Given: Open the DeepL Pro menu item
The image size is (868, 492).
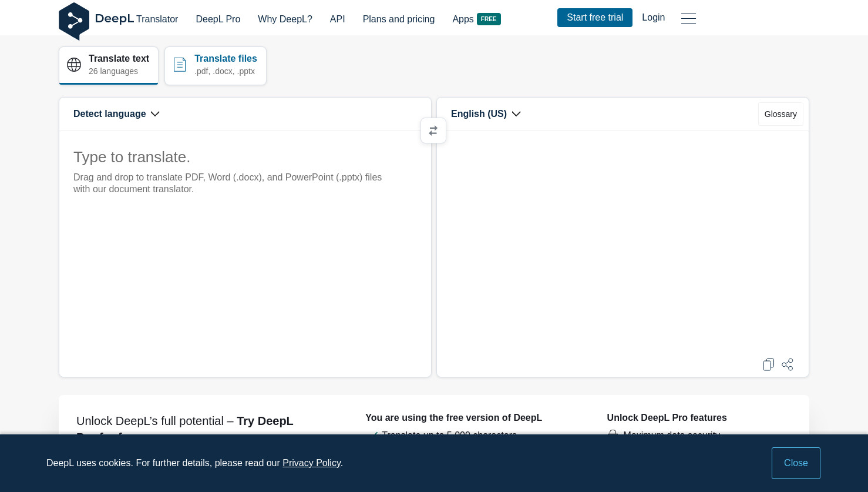Looking at the screenshot, I should [x=218, y=19].
